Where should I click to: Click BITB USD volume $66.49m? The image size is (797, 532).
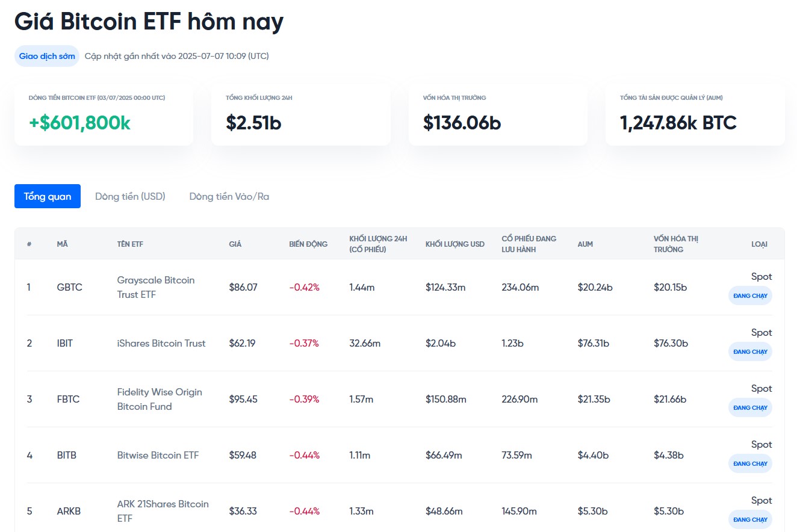coord(444,455)
